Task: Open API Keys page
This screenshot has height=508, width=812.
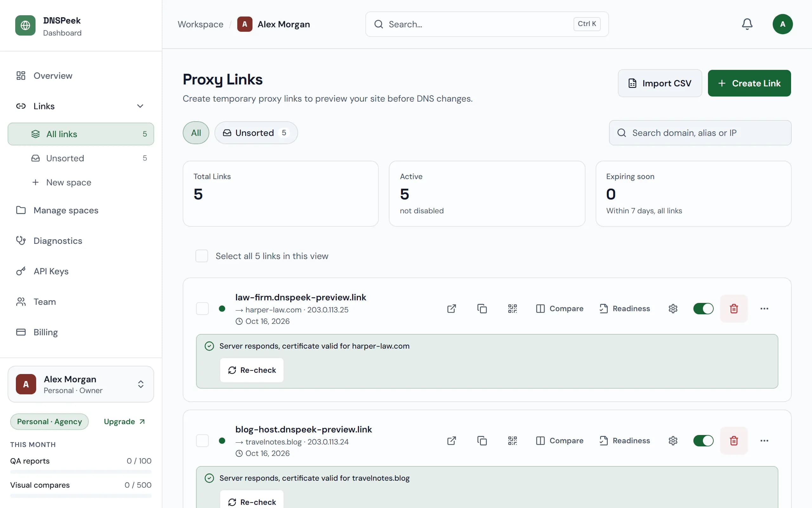Action: (x=81, y=271)
